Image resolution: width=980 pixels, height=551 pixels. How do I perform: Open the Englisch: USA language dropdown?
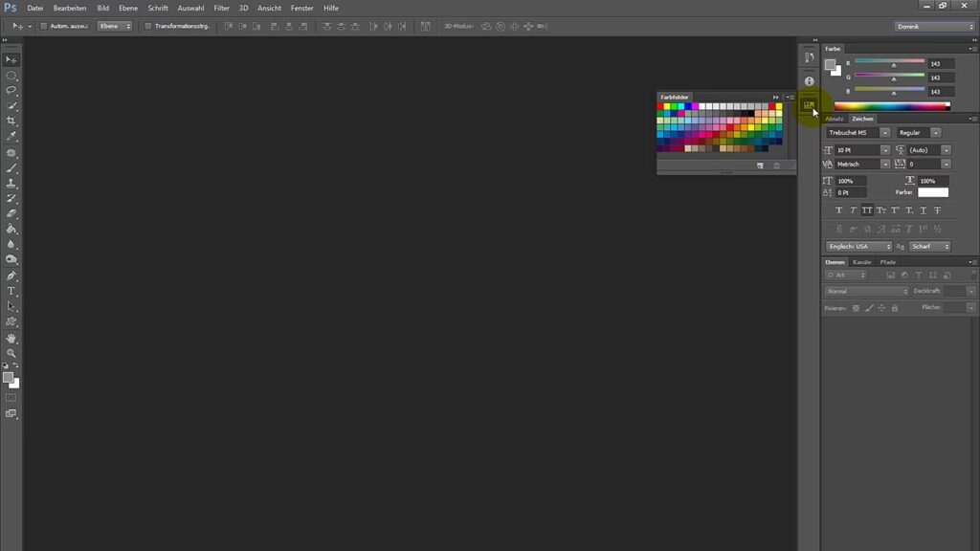pyautogui.click(x=858, y=246)
